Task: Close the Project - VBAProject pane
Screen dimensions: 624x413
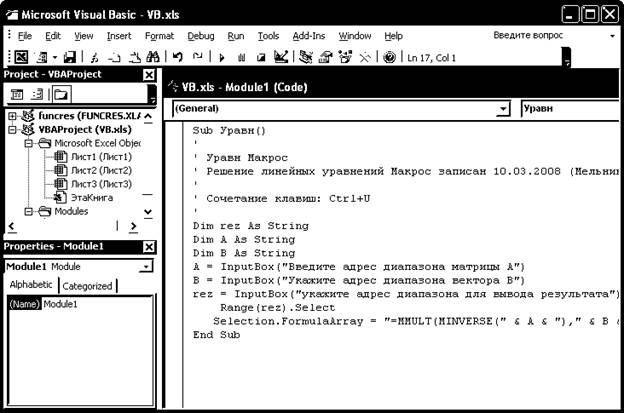Action: click(148, 74)
